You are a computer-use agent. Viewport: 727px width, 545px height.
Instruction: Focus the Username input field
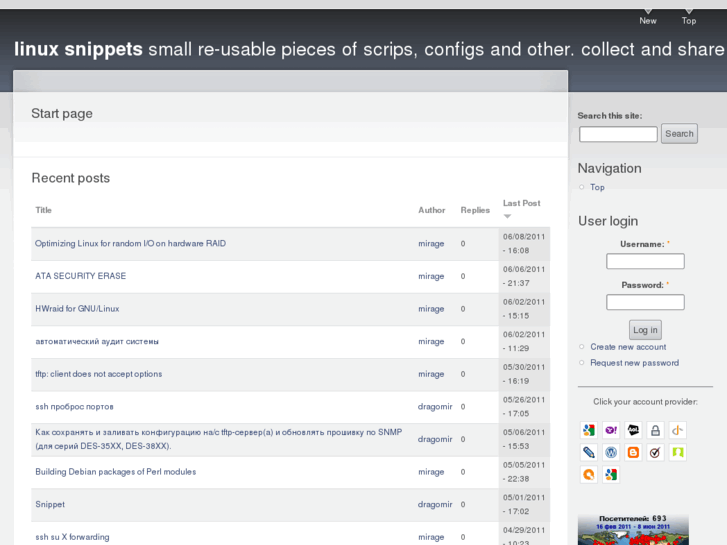645,261
